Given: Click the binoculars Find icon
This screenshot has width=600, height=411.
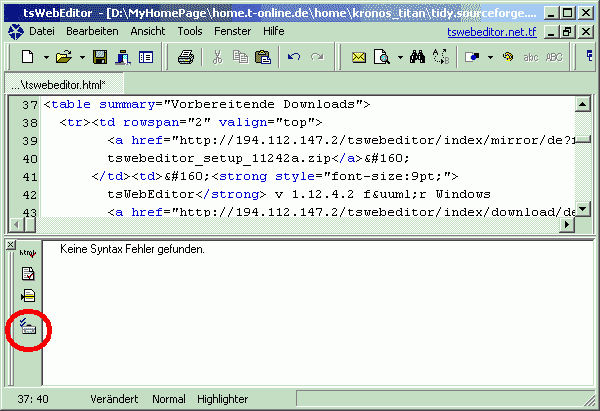Looking at the screenshot, I should tap(418, 58).
